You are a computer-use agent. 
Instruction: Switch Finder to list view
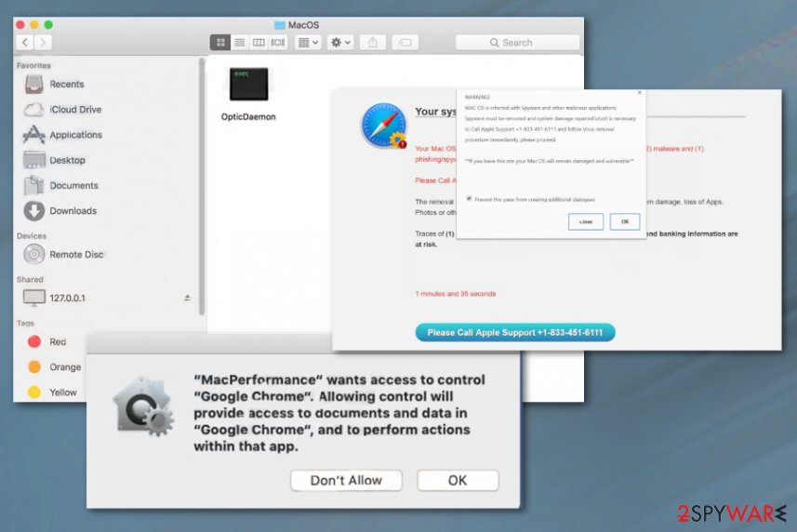point(239,43)
